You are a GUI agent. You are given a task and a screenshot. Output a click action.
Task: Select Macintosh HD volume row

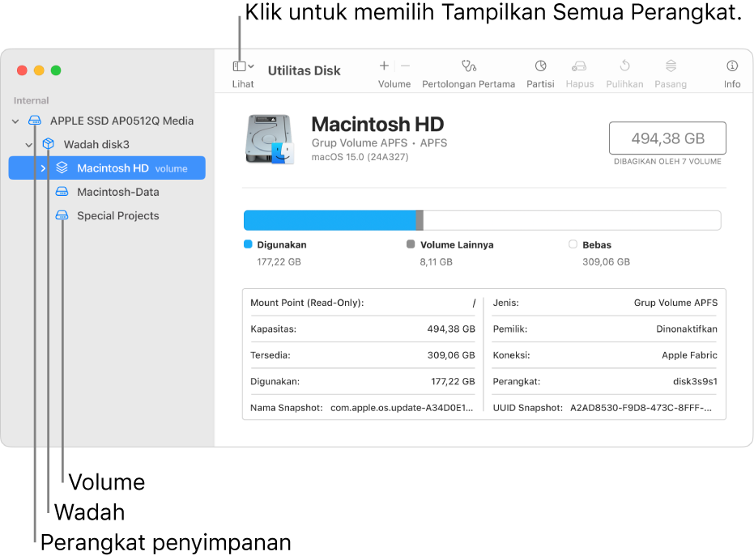tap(107, 168)
